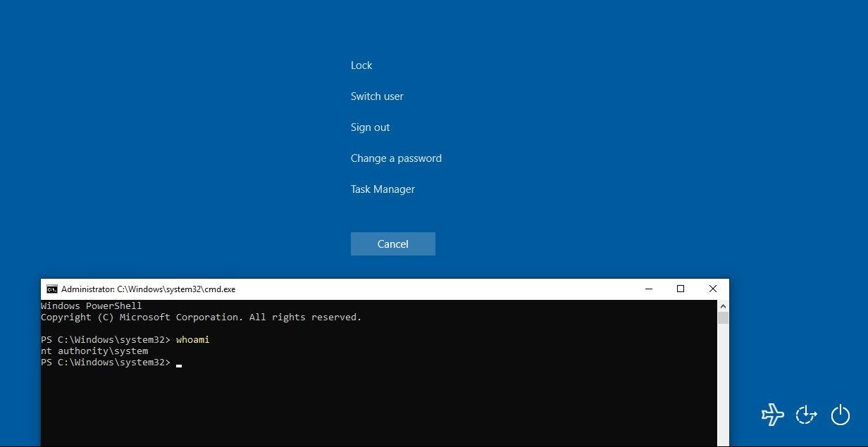Image resolution: width=868 pixels, height=447 pixels.
Task: Click the Administrator cmd.exe title bar
Action: [x=352, y=289]
